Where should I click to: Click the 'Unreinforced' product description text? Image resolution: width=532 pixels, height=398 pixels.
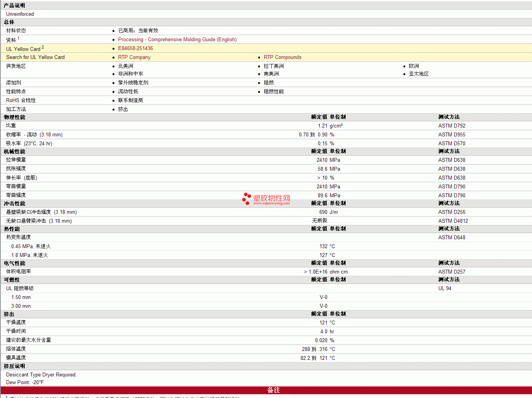click(20, 14)
